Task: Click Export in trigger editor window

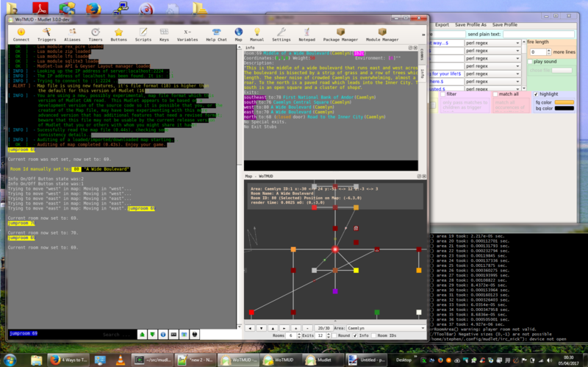Action: [x=442, y=25]
